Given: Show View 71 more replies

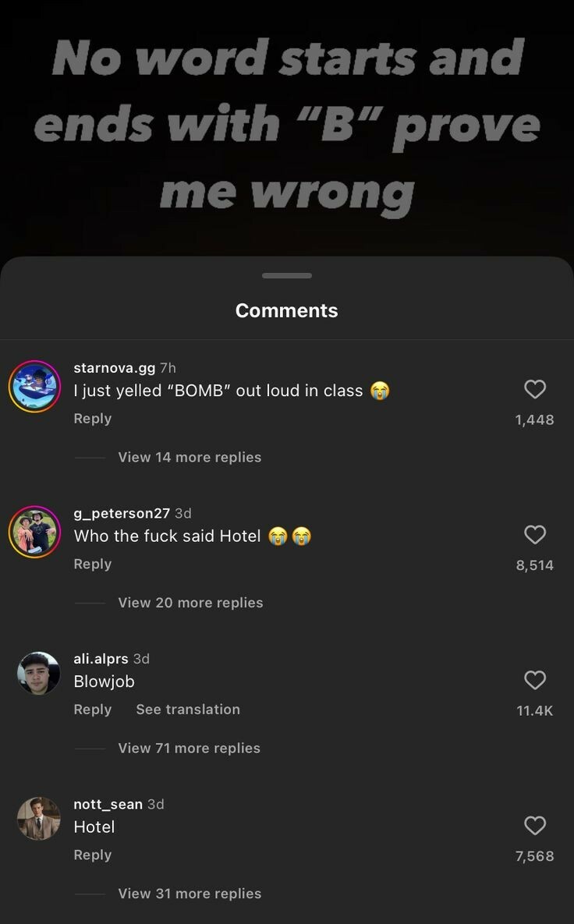Looking at the screenshot, I should (190, 749).
